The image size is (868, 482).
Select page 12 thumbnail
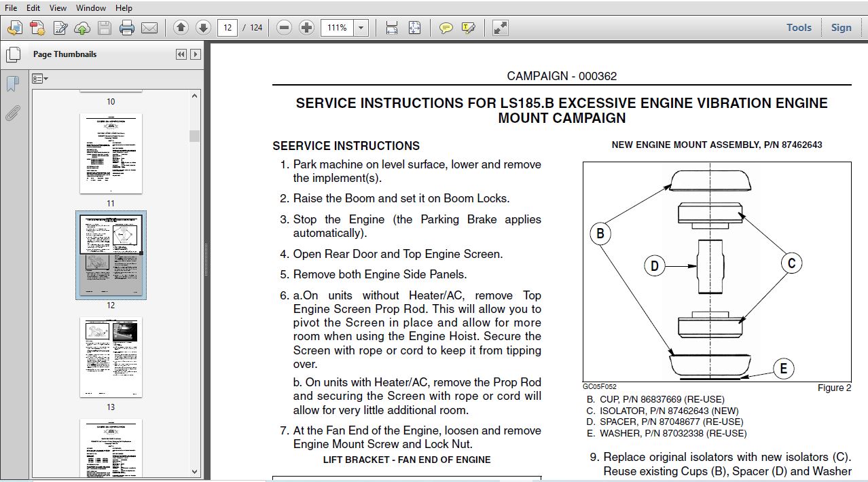coord(111,255)
